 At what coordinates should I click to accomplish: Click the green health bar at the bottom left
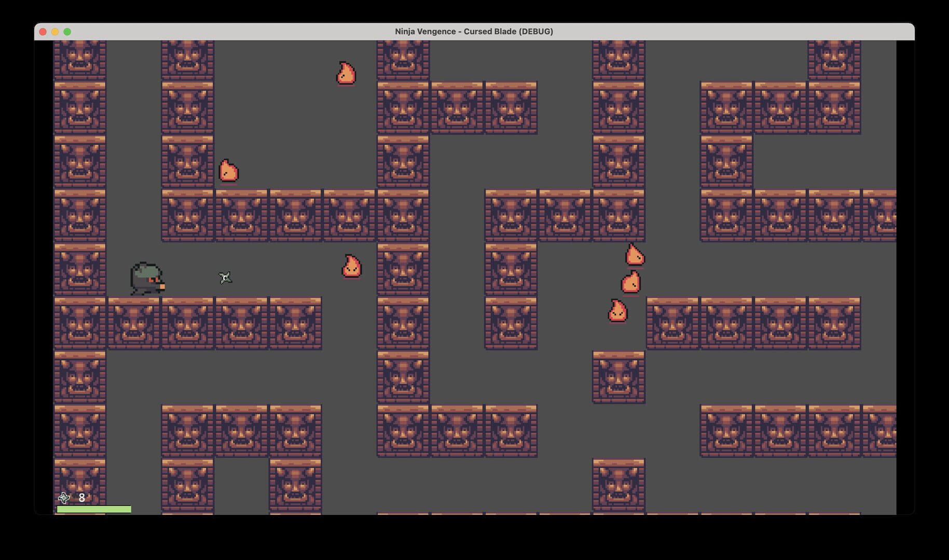tap(94, 509)
